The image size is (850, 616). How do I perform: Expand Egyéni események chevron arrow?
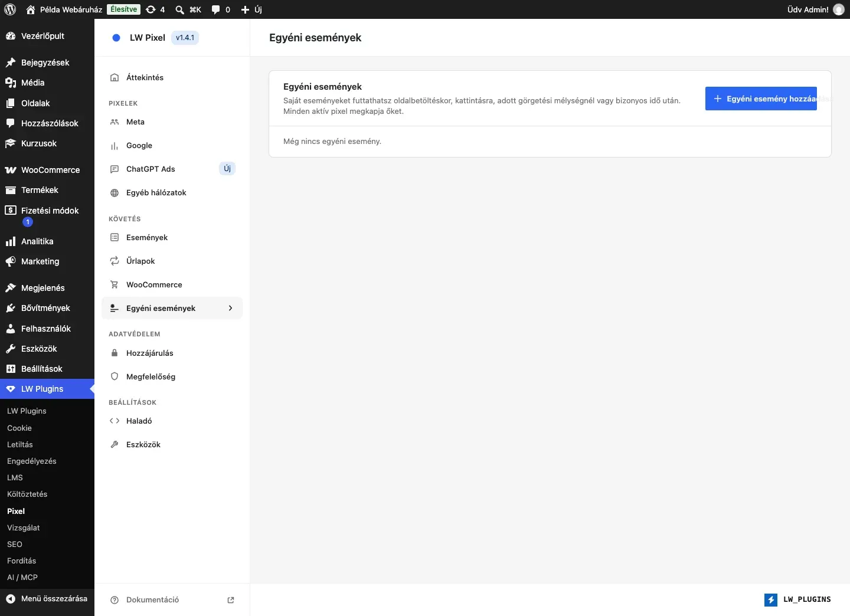click(x=230, y=308)
